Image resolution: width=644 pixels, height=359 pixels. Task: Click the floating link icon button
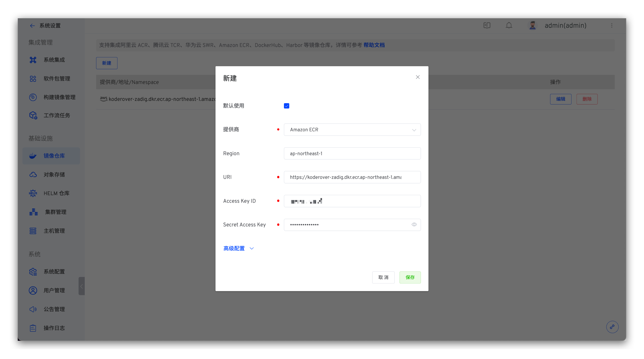[x=612, y=327]
